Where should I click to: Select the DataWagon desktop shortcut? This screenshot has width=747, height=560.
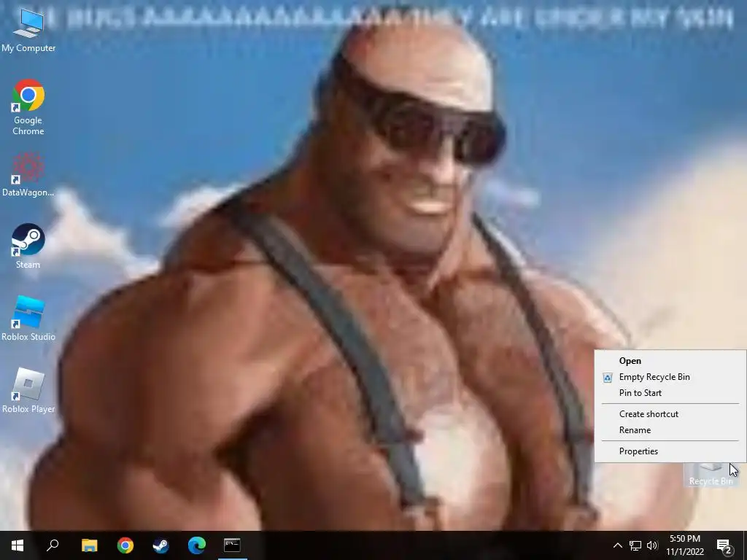coord(28,175)
